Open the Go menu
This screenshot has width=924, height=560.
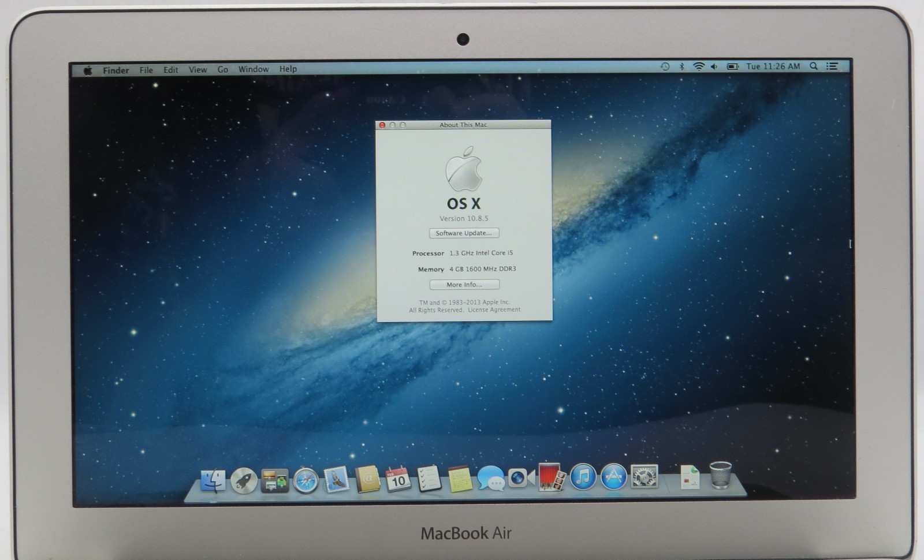[x=223, y=69]
